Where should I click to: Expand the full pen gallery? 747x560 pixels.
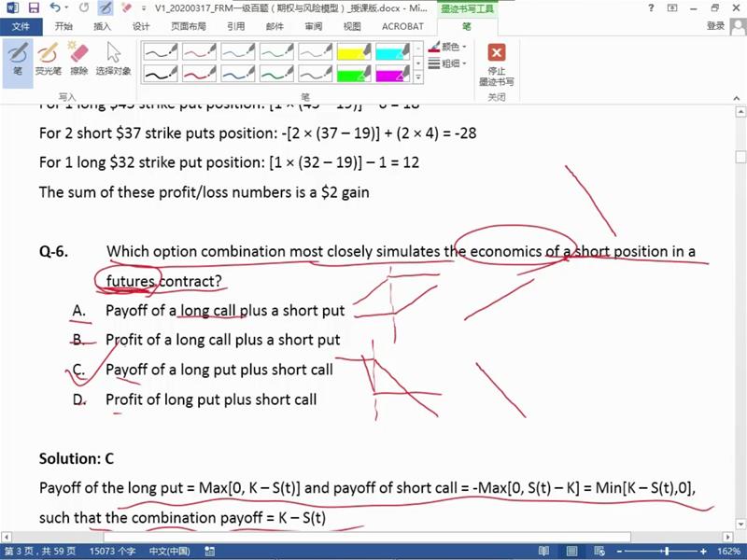pyautogui.click(x=418, y=77)
